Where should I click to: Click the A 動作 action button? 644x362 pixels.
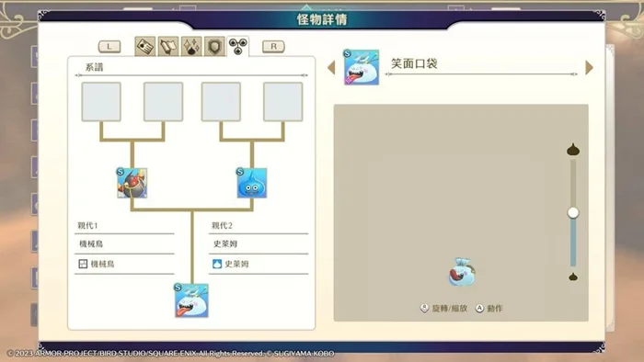[489, 309]
